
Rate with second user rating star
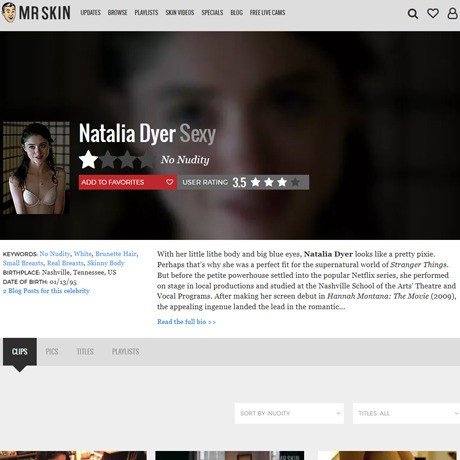click(x=269, y=182)
